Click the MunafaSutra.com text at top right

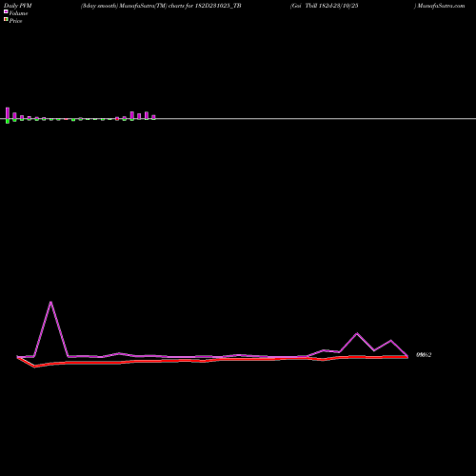pos(441,6)
